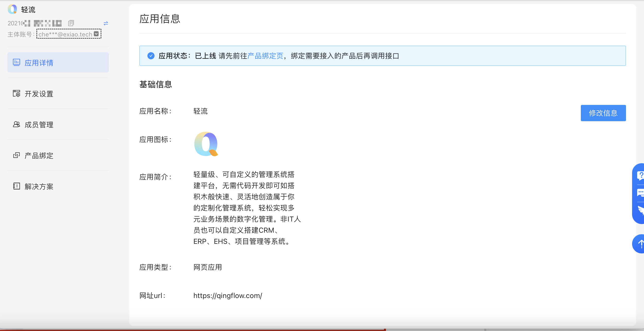The image size is (644, 331).
Task: Click the 网址url field label
Action: click(152, 296)
